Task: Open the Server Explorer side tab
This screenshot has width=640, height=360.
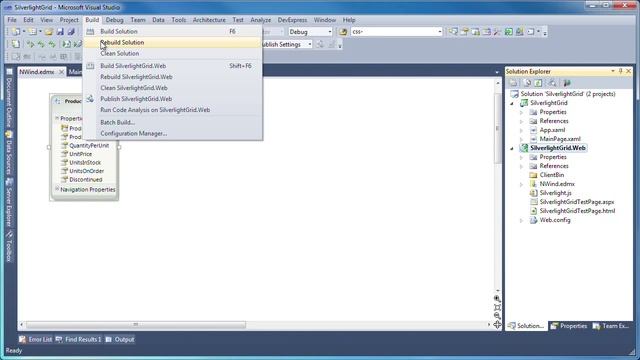Action: click(x=9, y=202)
